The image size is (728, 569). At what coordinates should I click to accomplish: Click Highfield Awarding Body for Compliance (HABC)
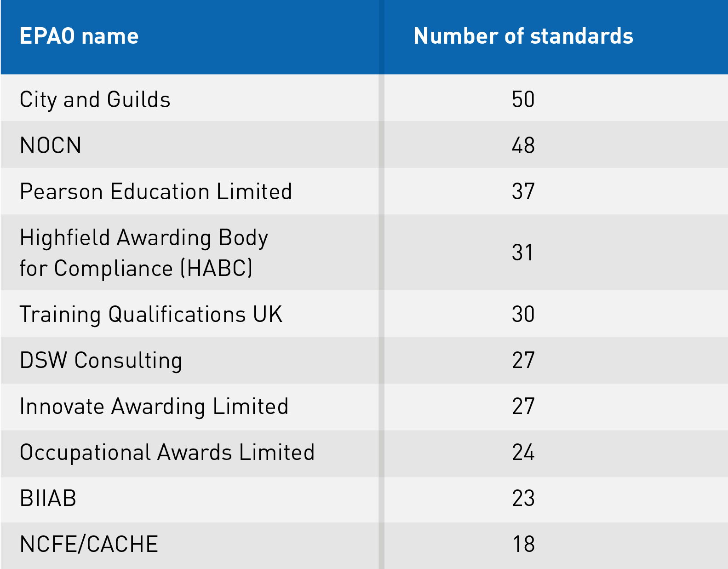pos(144,253)
